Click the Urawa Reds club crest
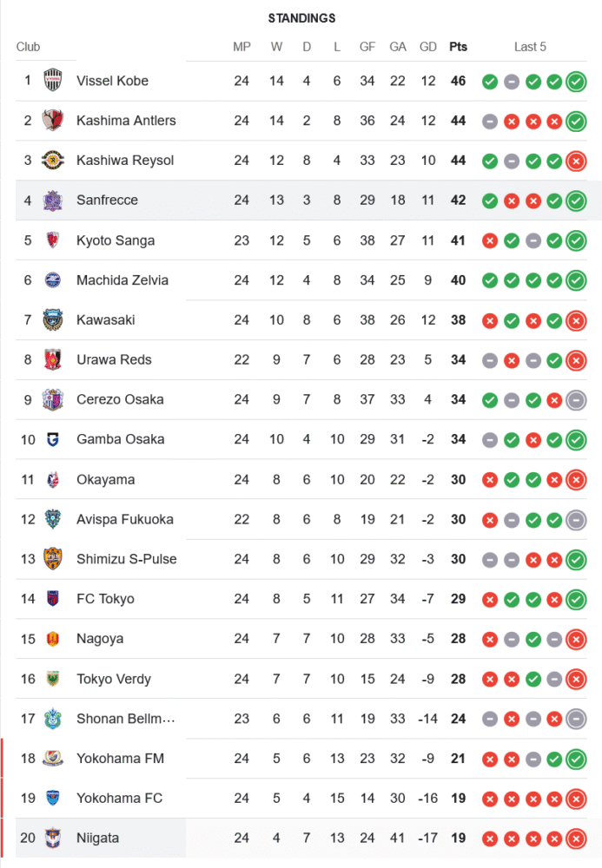 pyautogui.click(x=53, y=359)
